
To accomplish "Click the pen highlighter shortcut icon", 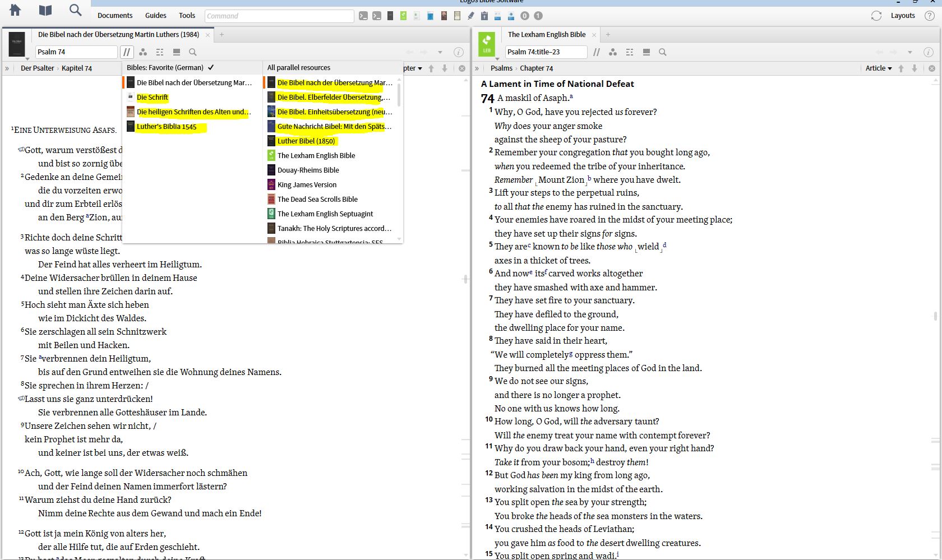I will click(x=471, y=16).
